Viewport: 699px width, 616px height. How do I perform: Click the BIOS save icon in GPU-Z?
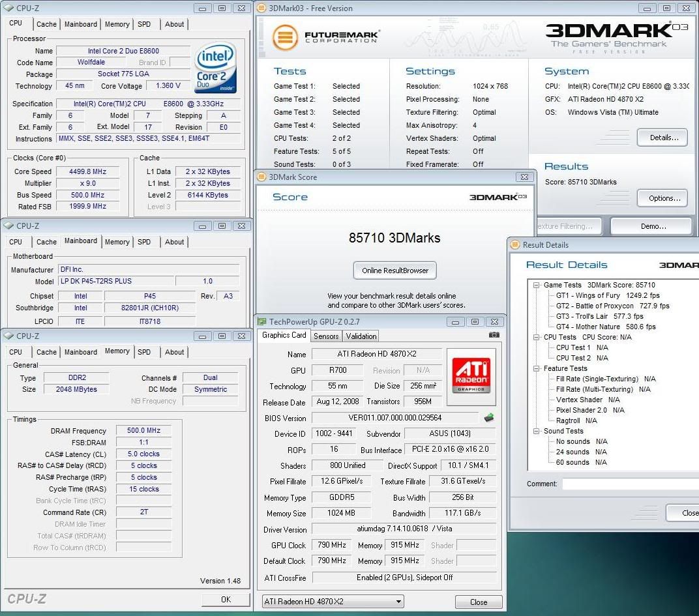[488, 418]
